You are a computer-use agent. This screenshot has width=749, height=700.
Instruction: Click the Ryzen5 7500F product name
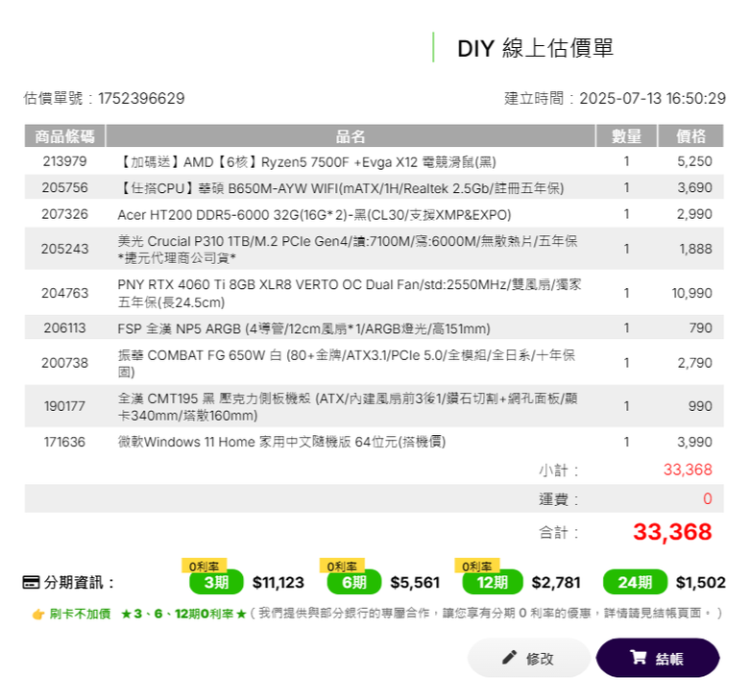pyautogui.click(x=306, y=162)
